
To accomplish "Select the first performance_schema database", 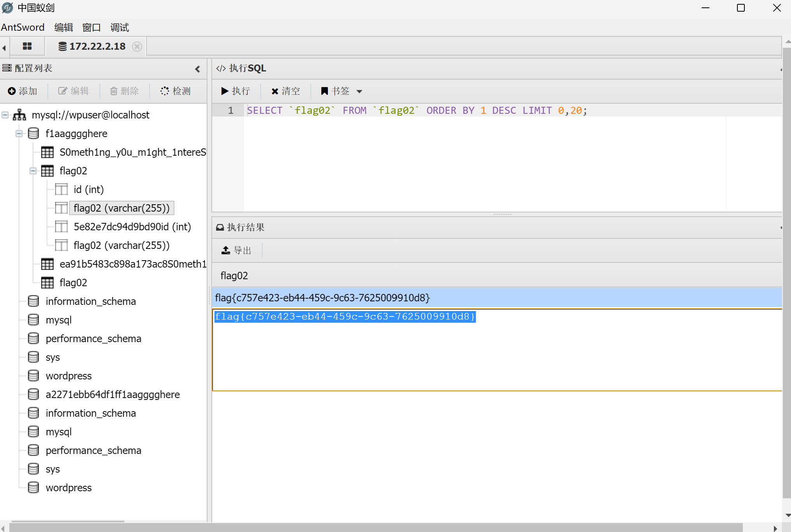I will (93, 339).
